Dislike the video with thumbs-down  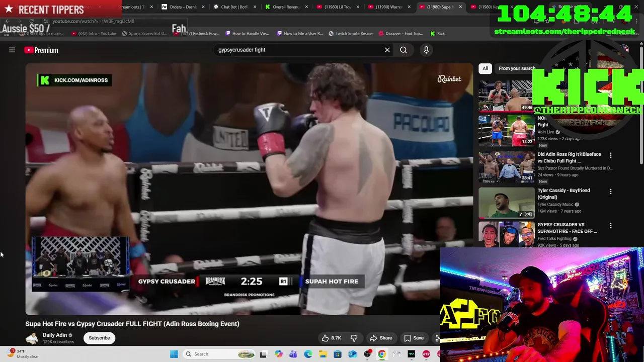[x=354, y=338]
